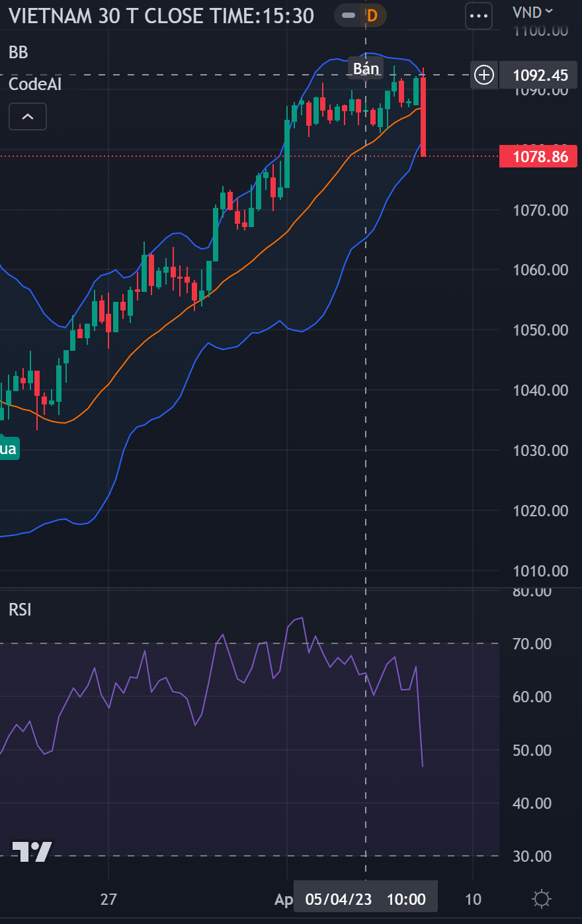Click the 1092.45 crosshair price label

tap(538, 75)
